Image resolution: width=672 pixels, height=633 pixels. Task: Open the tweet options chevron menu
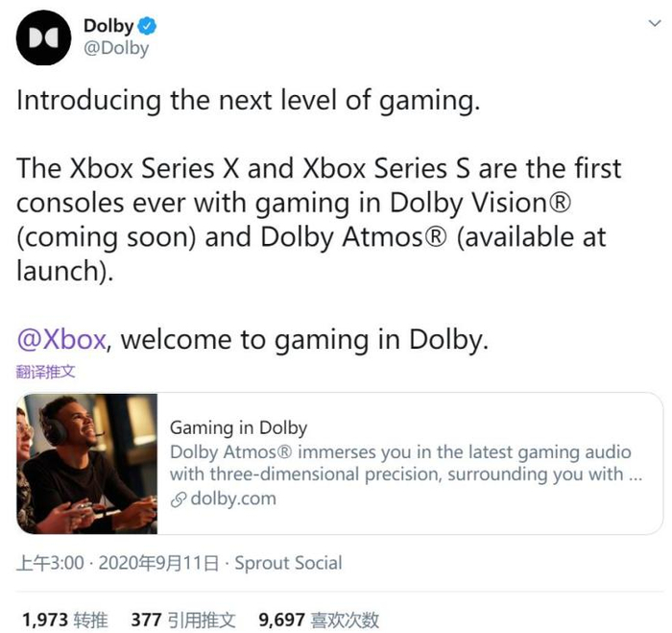point(654,26)
